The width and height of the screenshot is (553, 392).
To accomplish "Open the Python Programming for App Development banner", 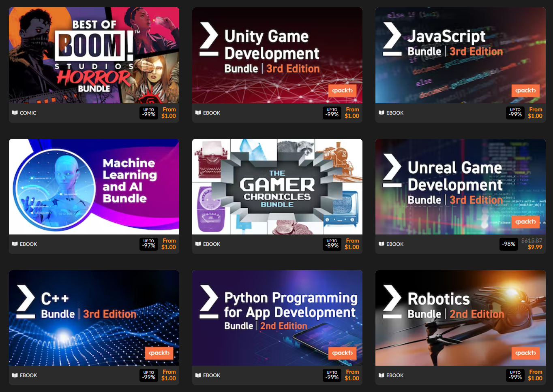I will tap(277, 318).
